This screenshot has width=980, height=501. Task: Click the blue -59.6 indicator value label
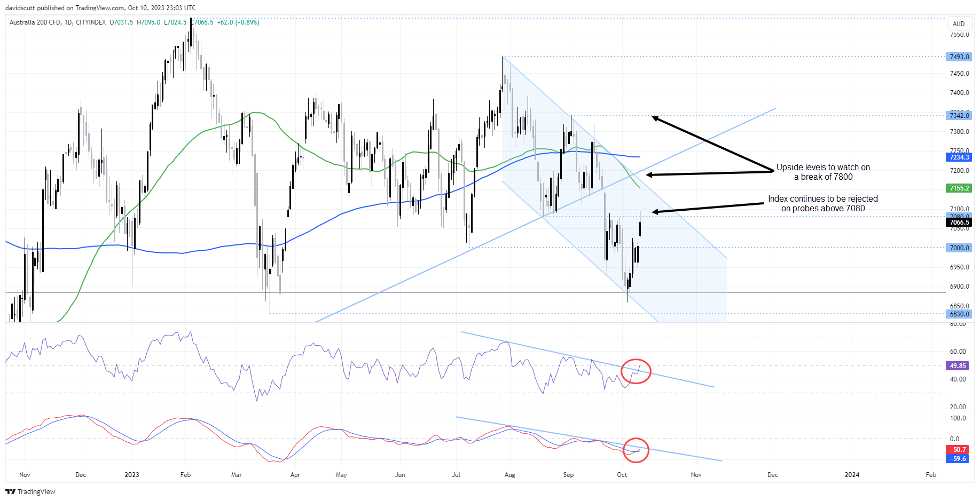point(958,458)
